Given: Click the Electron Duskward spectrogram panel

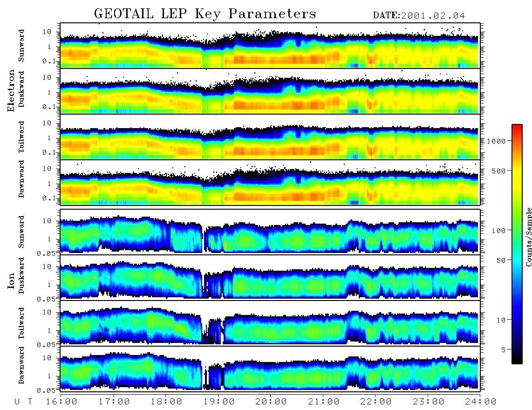Looking at the screenshot, I should 270,91.
